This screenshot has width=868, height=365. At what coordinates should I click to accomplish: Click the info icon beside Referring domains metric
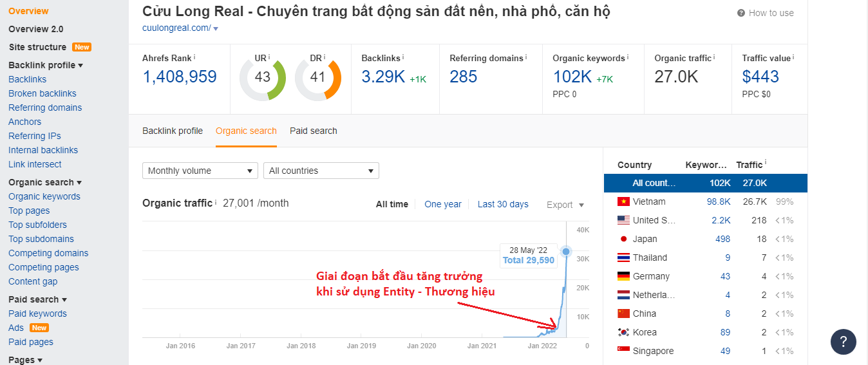(x=526, y=57)
